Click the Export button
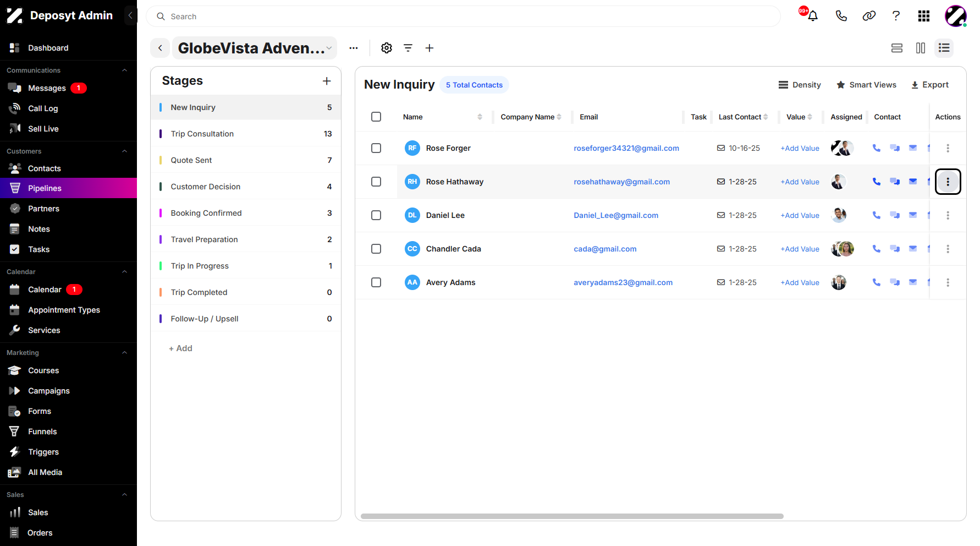The image size is (980, 546). point(930,85)
